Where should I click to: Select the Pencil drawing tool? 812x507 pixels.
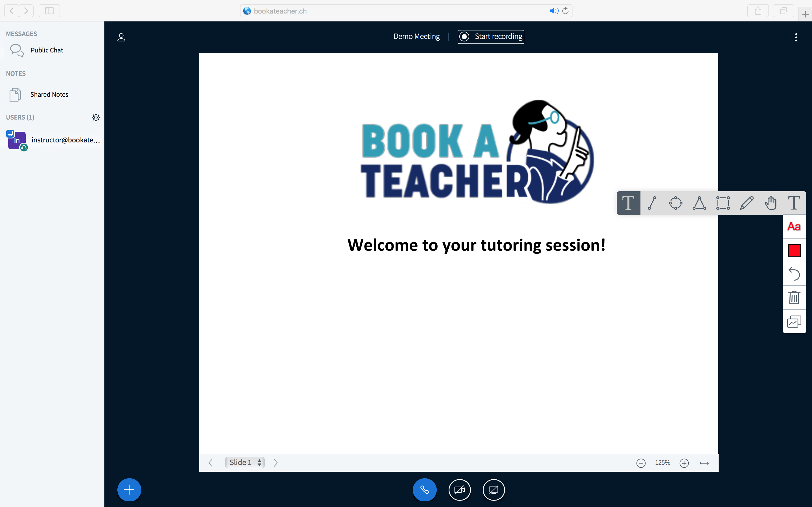tap(747, 203)
